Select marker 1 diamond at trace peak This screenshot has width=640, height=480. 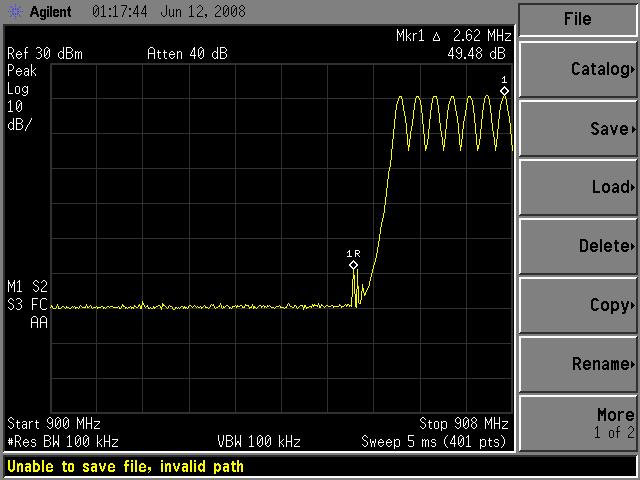point(504,91)
